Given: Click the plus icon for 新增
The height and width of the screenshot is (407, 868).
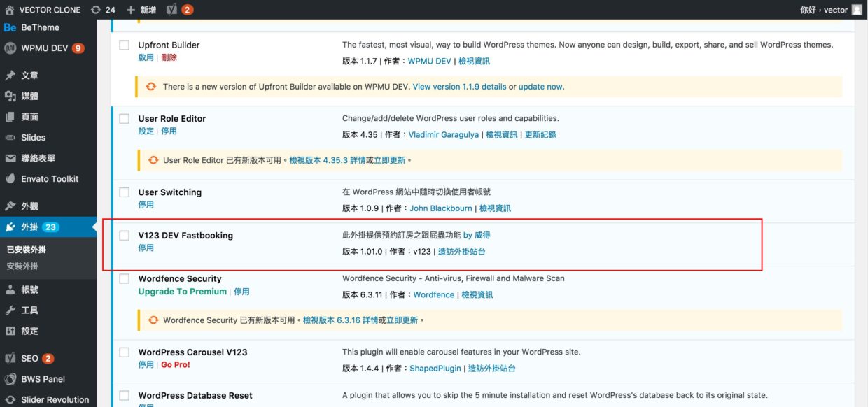Looking at the screenshot, I should (x=131, y=10).
